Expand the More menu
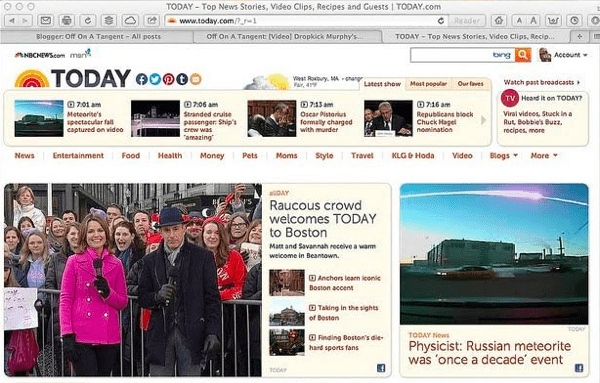The image size is (600, 383). click(544, 156)
